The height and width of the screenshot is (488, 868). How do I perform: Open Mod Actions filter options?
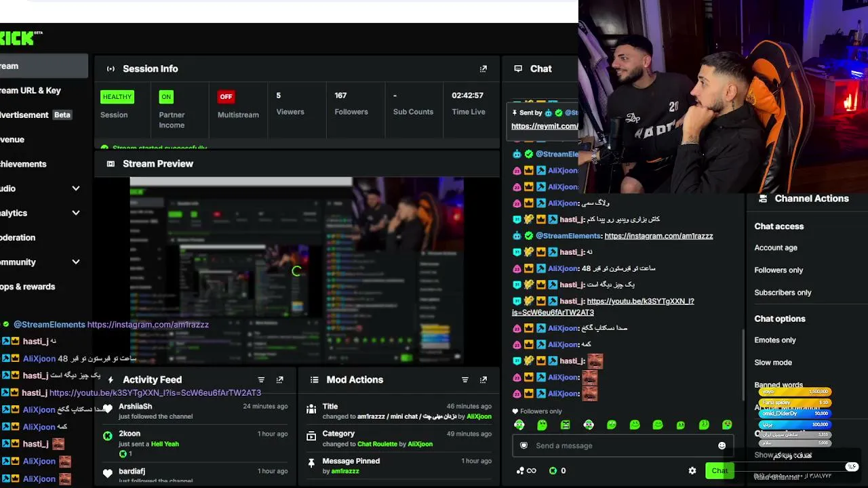pyautogui.click(x=465, y=380)
